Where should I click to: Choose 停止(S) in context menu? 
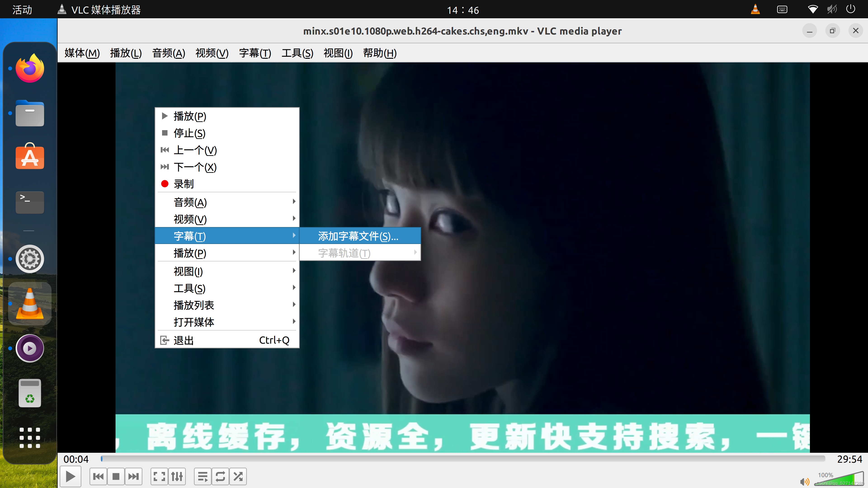(x=227, y=133)
